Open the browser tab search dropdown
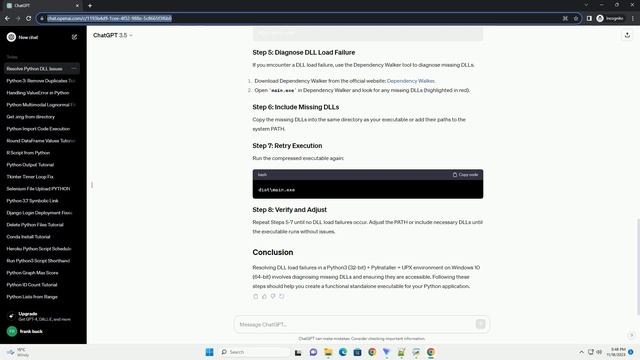The height and width of the screenshot is (360, 640). [x=586, y=5]
